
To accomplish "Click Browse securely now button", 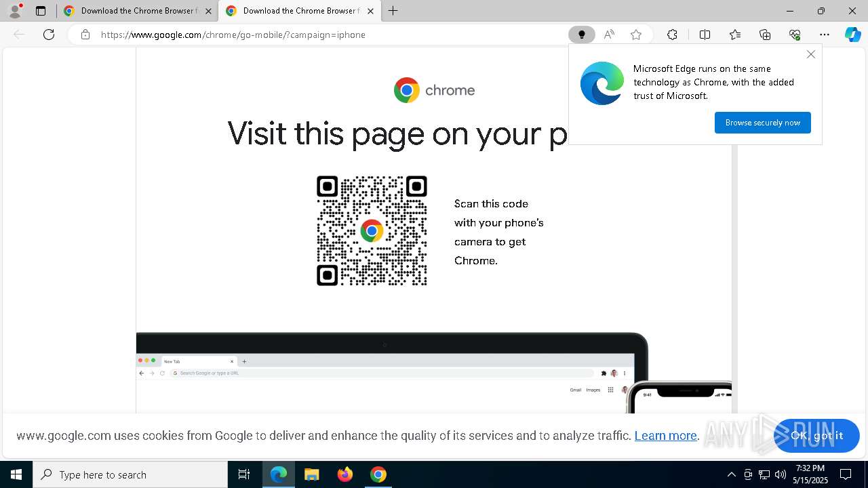I will [763, 123].
